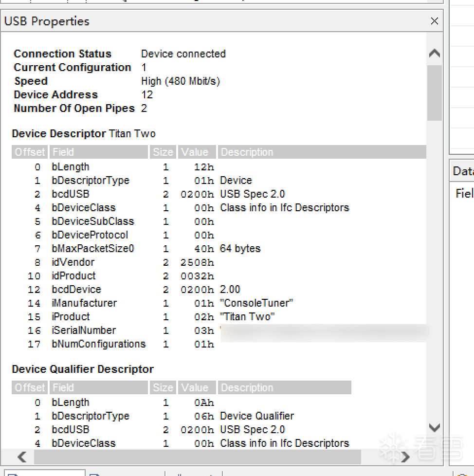Click the '01h Device' bDescriptorType description

pos(236,180)
